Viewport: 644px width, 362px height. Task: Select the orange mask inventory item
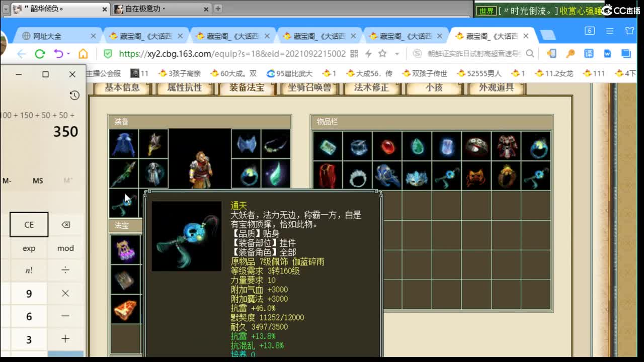pyautogui.click(x=476, y=176)
